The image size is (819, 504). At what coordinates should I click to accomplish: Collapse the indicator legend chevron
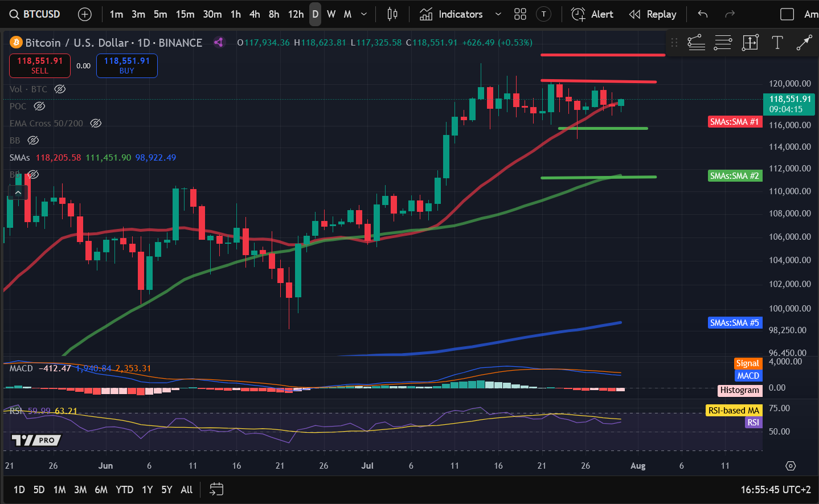[x=18, y=192]
